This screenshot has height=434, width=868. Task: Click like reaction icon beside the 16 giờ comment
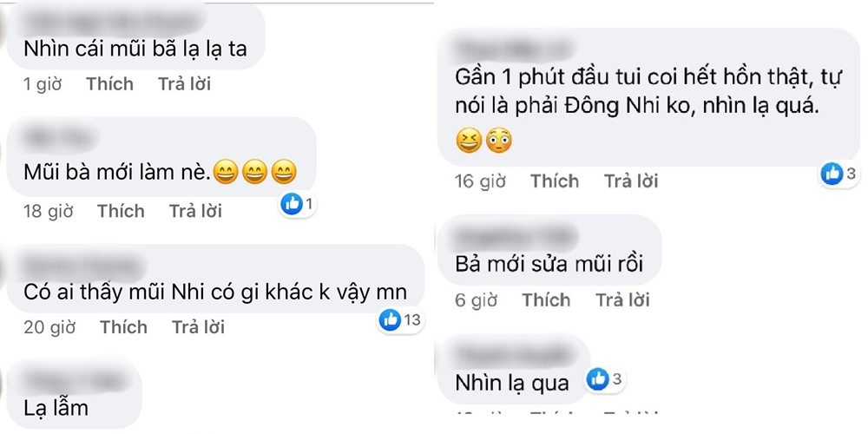(832, 174)
